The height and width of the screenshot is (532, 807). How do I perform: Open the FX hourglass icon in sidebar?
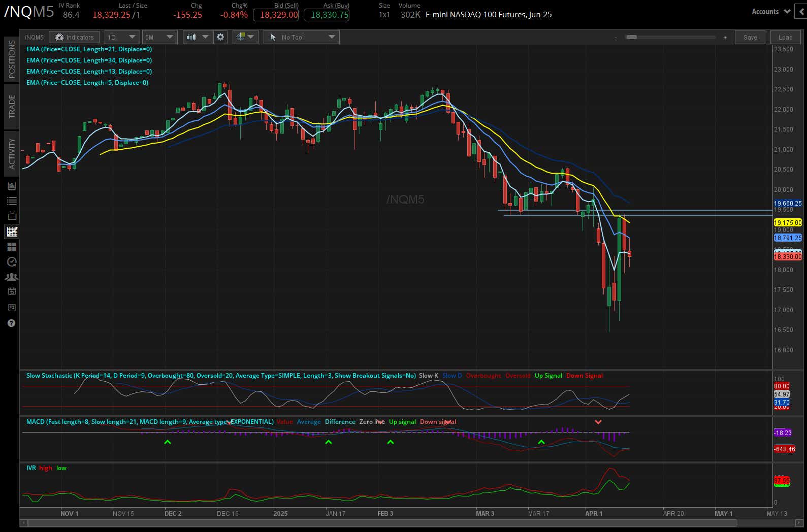(x=12, y=308)
